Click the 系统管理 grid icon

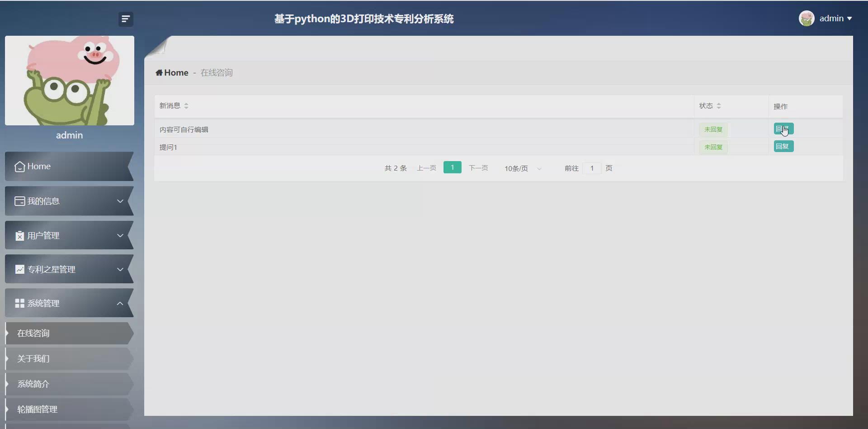(x=19, y=303)
